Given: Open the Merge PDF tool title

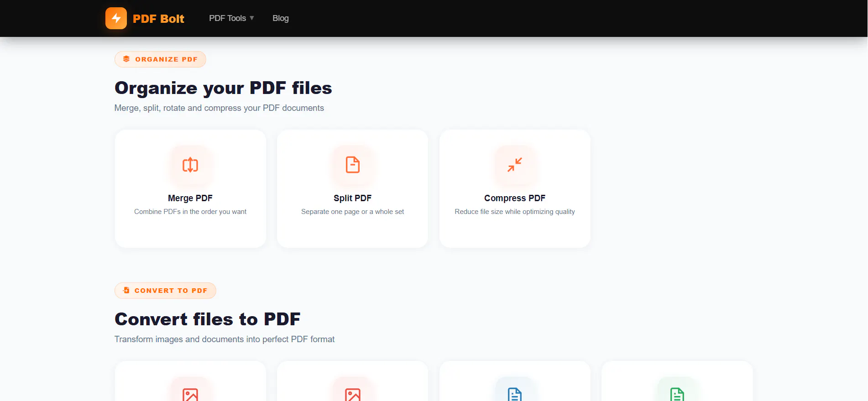Looking at the screenshot, I should (x=190, y=198).
